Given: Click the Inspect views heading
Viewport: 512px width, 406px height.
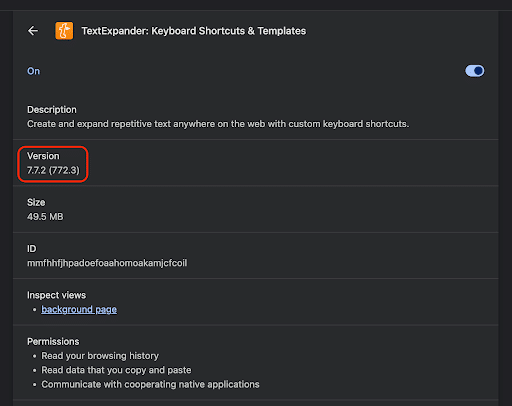Looking at the screenshot, I should click(56, 295).
